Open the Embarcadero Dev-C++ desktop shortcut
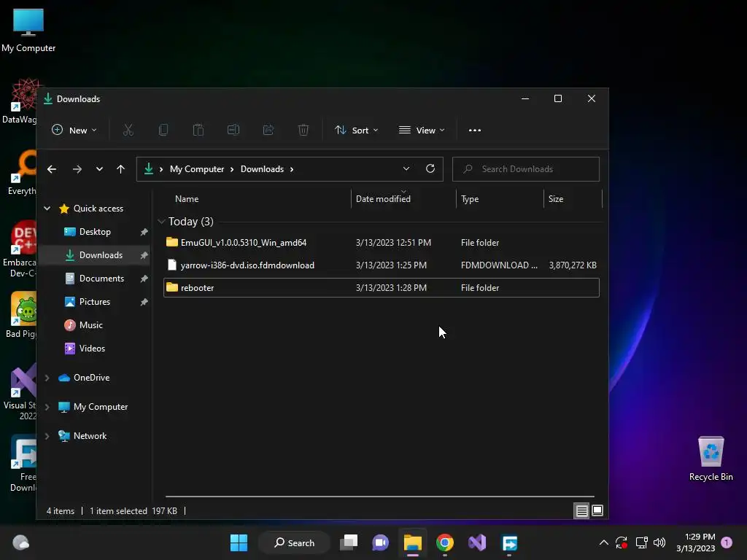Screen dimensions: 747x560 pos(20,249)
